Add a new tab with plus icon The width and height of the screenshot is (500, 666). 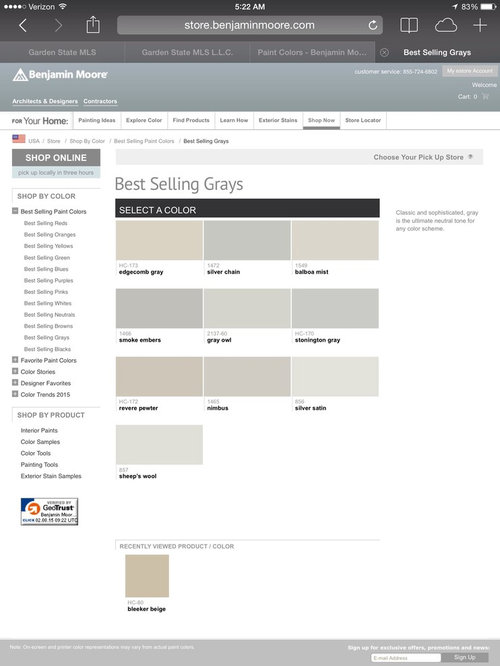click(480, 25)
